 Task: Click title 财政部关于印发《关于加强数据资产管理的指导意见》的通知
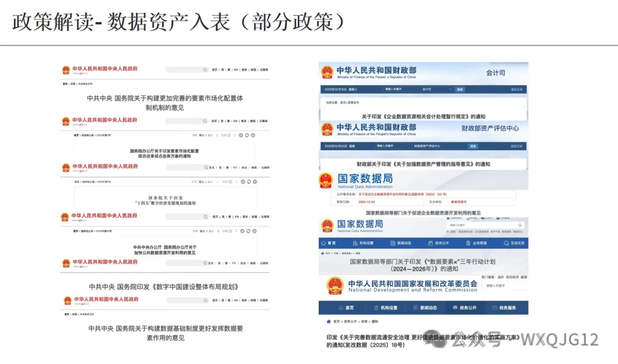(423, 164)
